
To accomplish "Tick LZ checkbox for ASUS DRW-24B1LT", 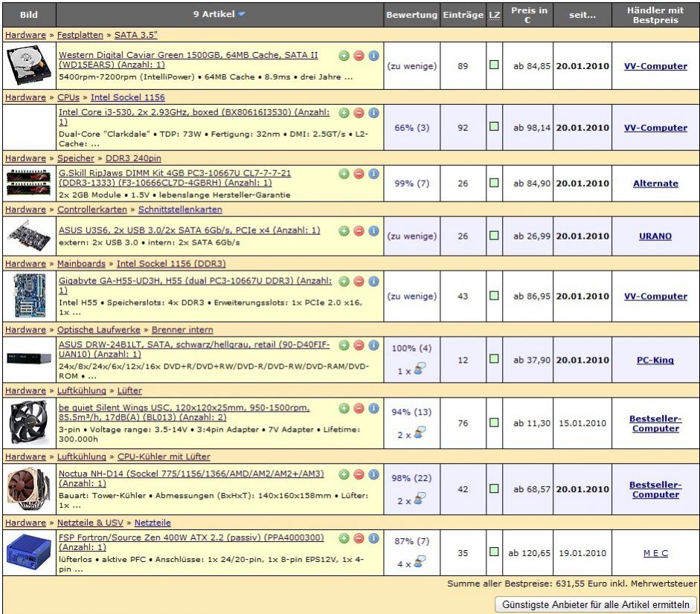I will click(494, 359).
